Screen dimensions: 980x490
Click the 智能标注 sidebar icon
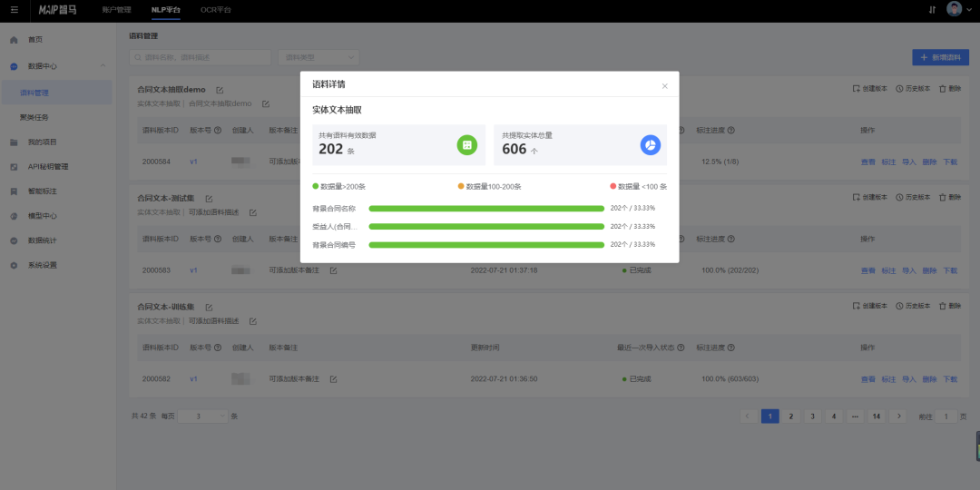point(14,191)
